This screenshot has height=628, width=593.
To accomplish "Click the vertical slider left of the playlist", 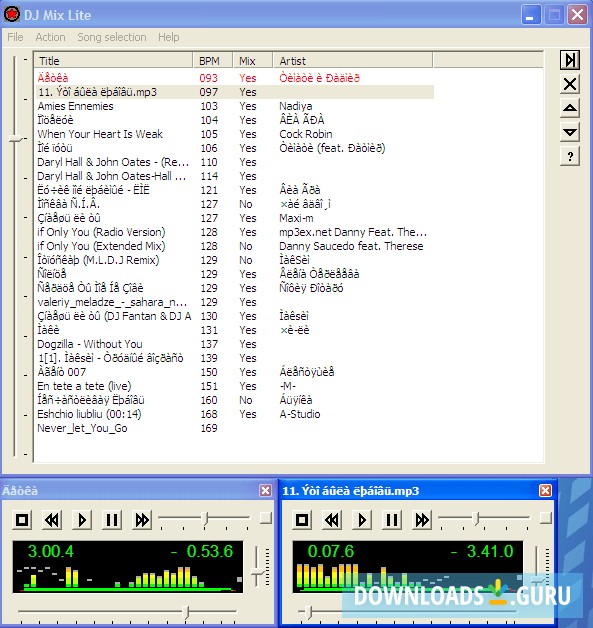I will pos(15,139).
